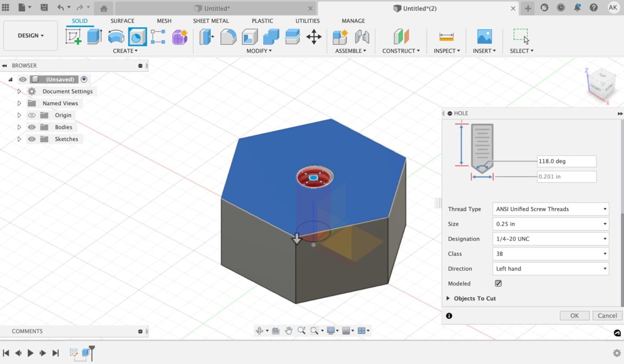
Task: Click the Joint icon in Assemble panel
Action: pos(361,37)
